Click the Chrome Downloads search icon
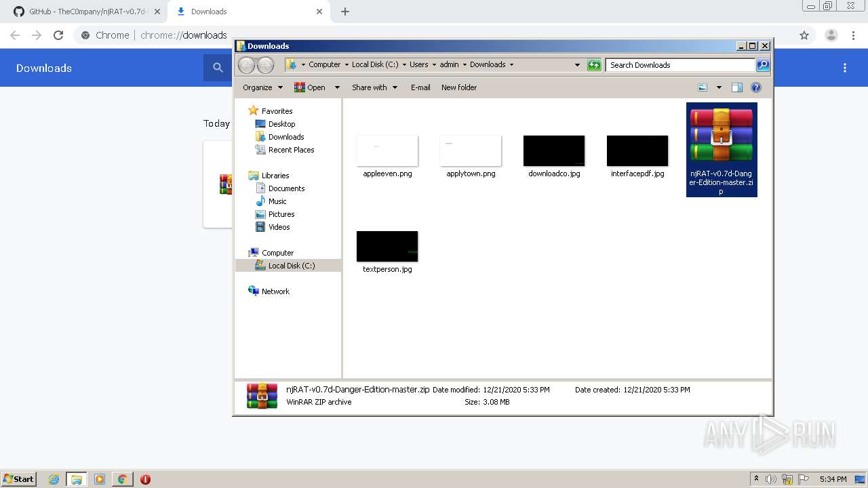The width and height of the screenshot is (868, 488). click(218, 68)
